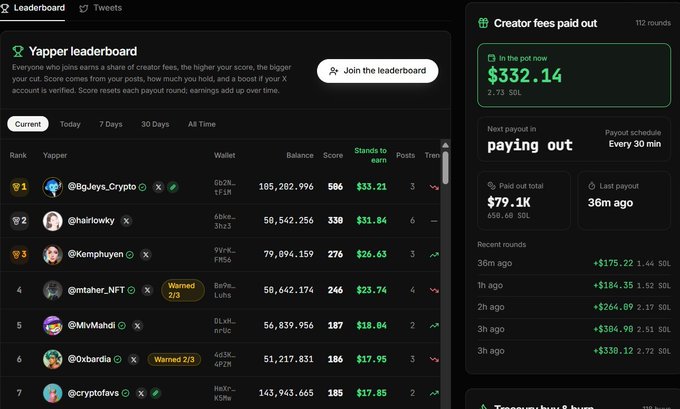
Task: Click X icon next to @Kemphuyen
Action: [x=146, y=255]
